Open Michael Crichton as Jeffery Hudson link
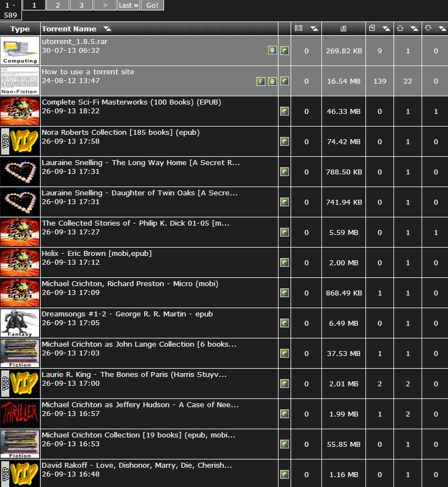The height and width of the screenshot is (487, 448). click(x=140, y=405)
